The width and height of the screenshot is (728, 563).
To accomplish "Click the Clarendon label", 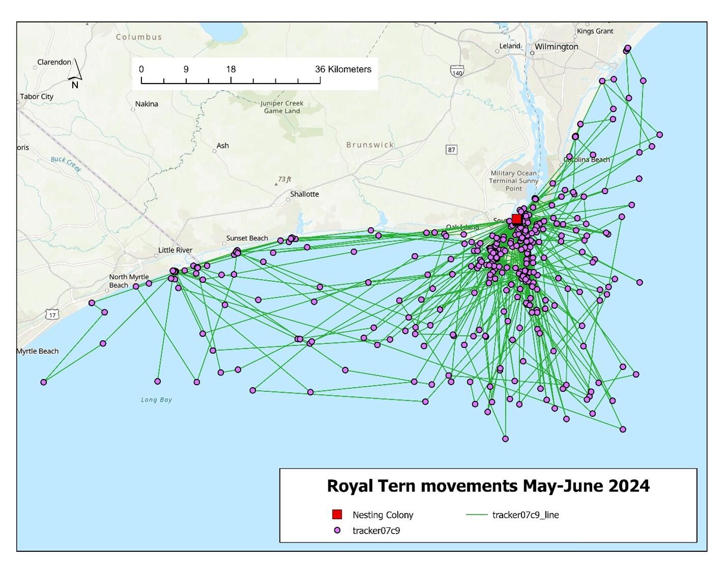I will [54, 62].
